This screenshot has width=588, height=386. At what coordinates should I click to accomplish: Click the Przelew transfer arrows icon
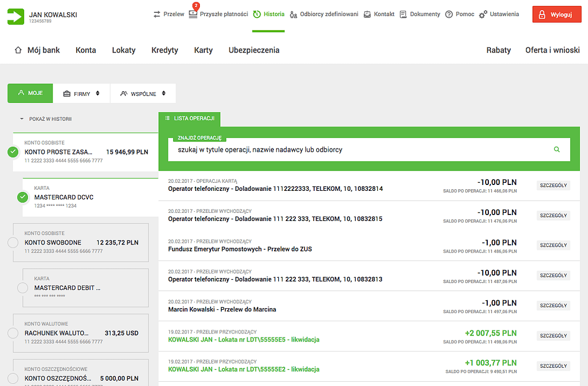(157, 14)
